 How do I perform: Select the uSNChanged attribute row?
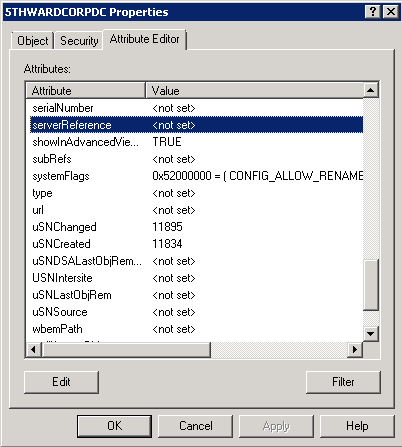pos(196,227)
